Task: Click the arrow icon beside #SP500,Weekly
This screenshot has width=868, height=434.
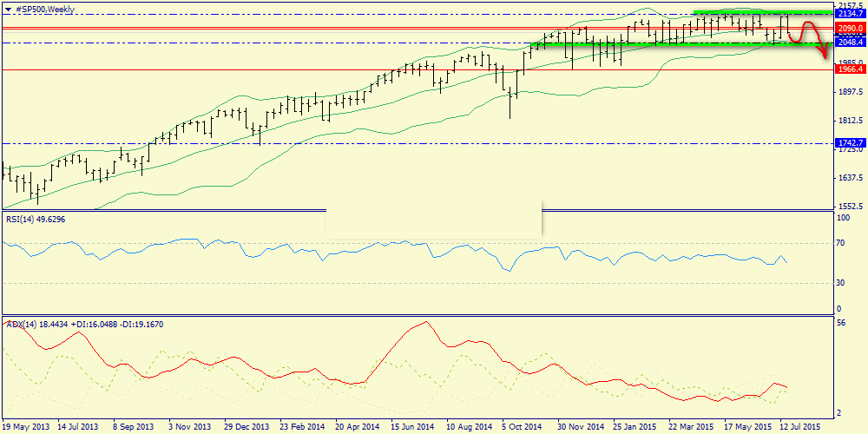Action: point(9,9)
